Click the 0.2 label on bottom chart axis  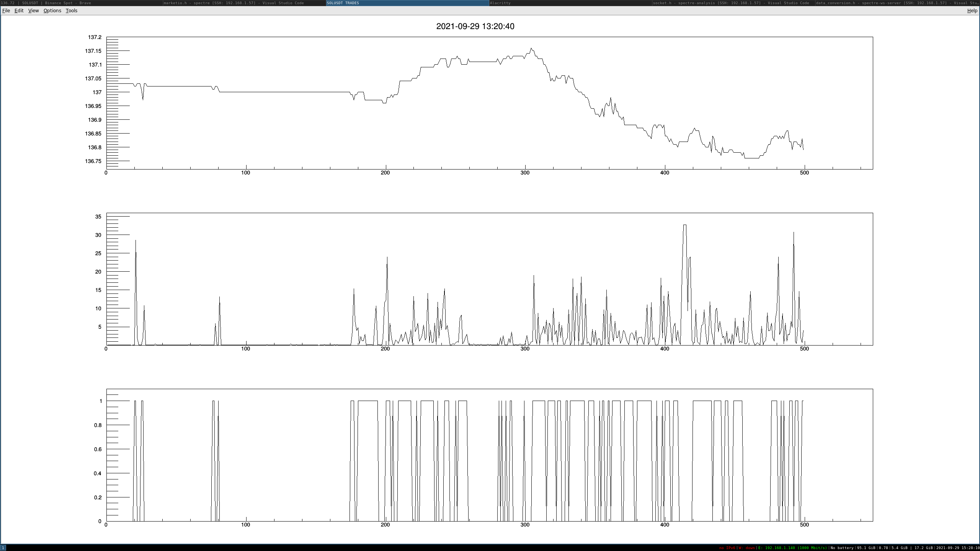click(98, 497)
